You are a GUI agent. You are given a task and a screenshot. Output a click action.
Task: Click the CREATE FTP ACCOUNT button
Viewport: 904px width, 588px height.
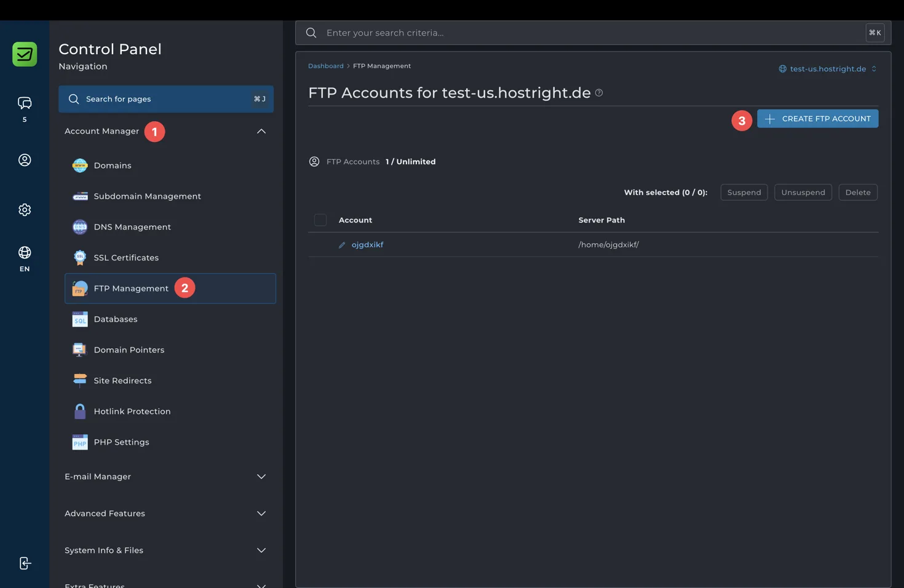[818, 119]
